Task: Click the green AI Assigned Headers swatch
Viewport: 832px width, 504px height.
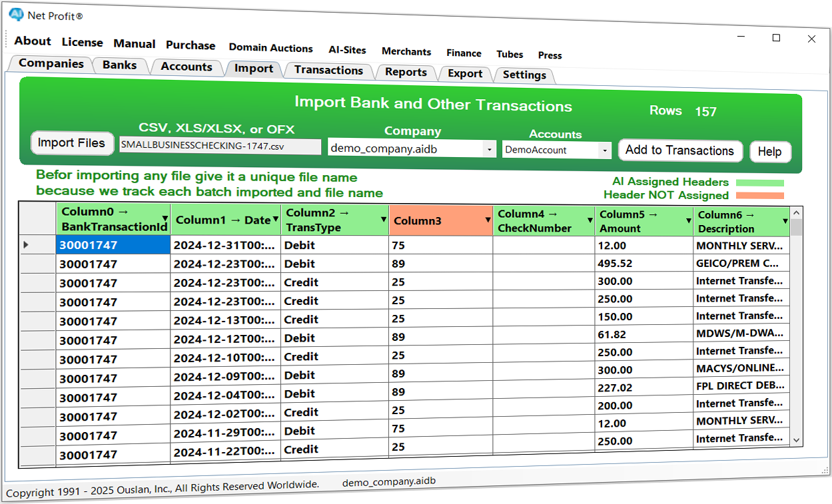Action: pos(760,182)
